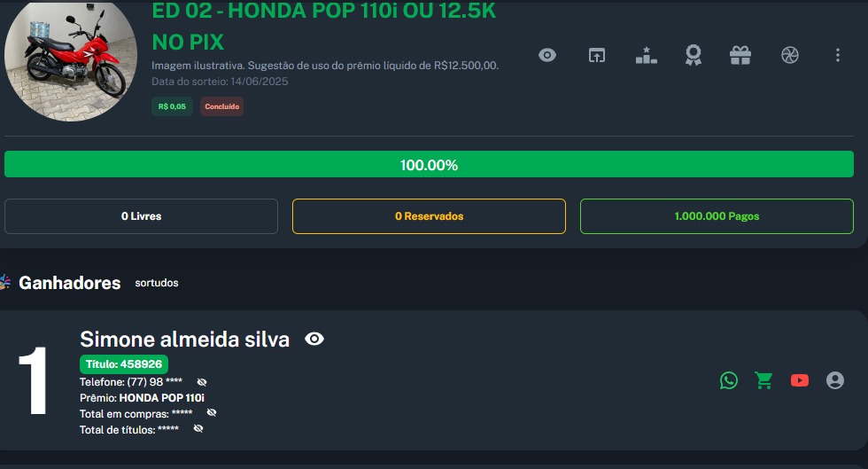Viewport: 868px width, 469px height.
Task: Click the red YouTube video icon
Action: pos(800,380)
